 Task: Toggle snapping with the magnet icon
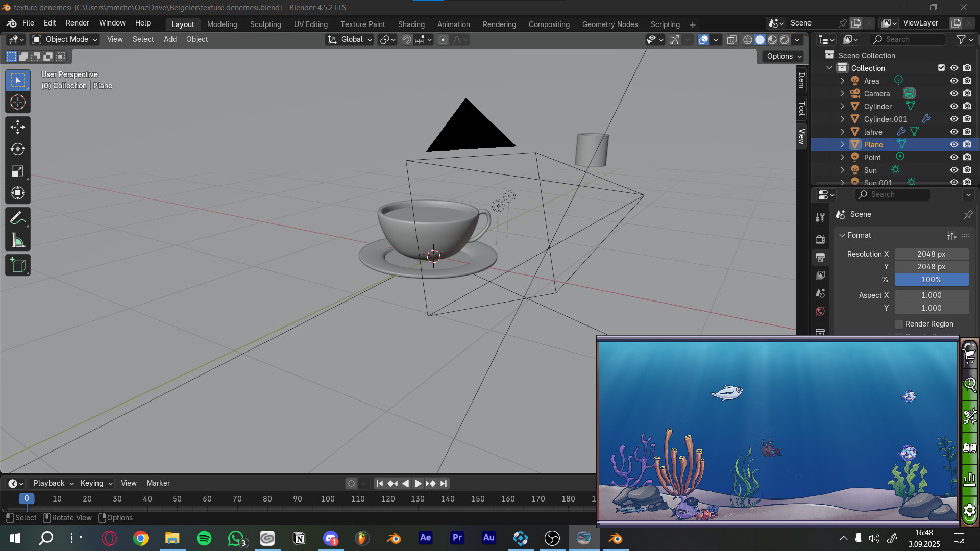[x=407, y=39]
